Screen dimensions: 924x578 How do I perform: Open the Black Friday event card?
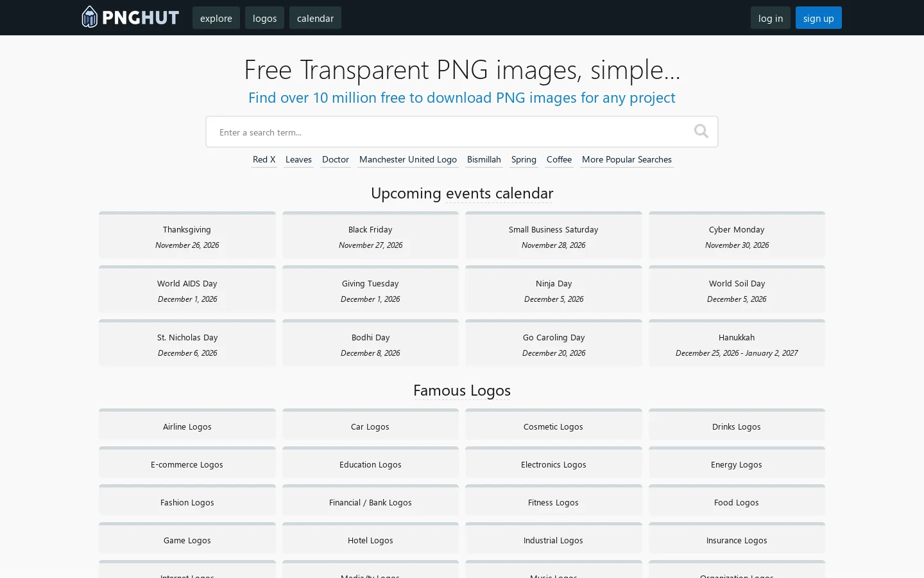370,235
